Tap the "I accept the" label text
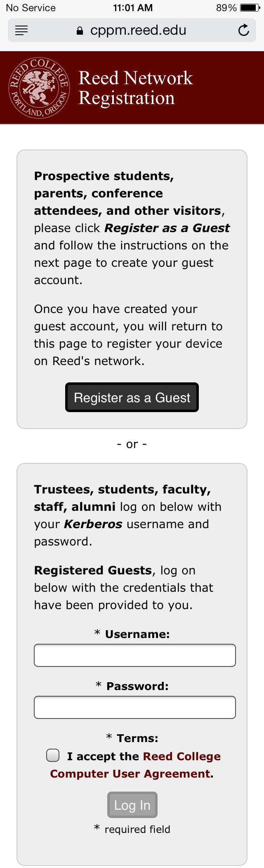The height and width of the screenshot is (868, 264). 103,757
